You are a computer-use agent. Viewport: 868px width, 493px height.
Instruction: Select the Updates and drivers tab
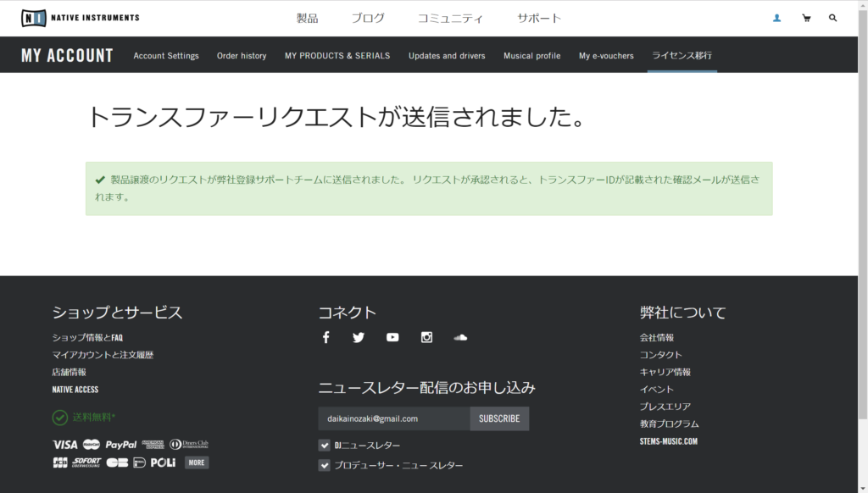(x=447, y=56)
